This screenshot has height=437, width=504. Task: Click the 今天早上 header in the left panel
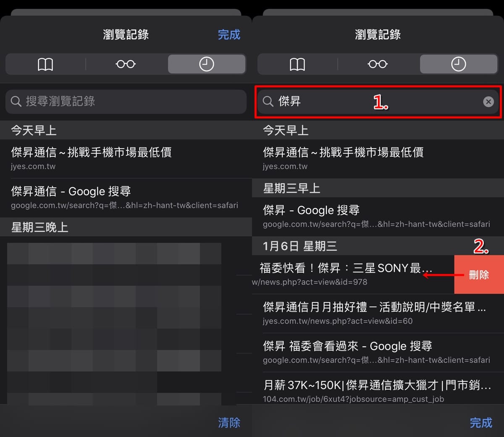tap(126, 130)
